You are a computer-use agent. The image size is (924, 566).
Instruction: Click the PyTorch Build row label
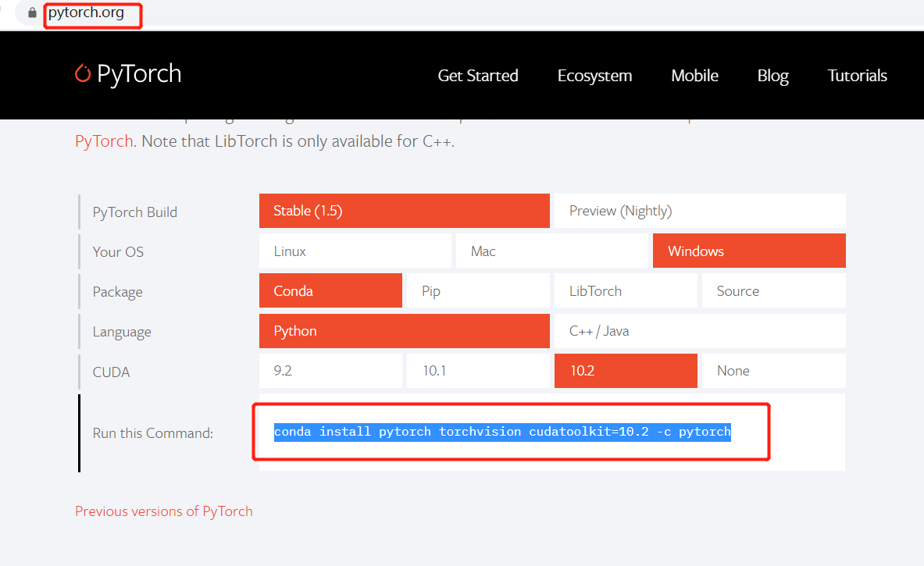click(135, 212)
